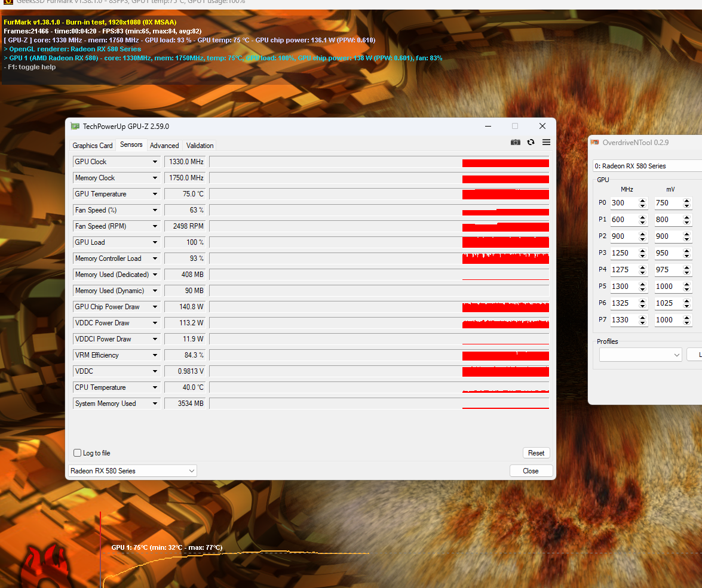
Task: Toggle the Log to file checkbox
Action: pos(78,453)
